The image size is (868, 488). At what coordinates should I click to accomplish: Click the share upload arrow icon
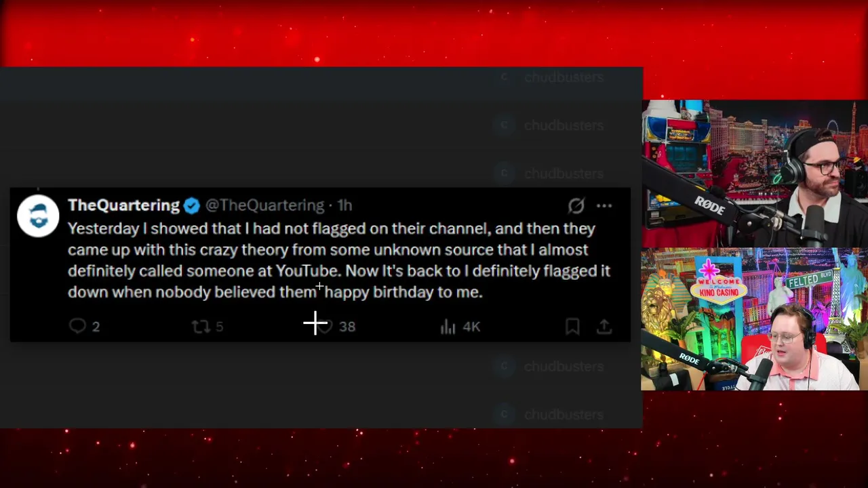click(604, 327)
